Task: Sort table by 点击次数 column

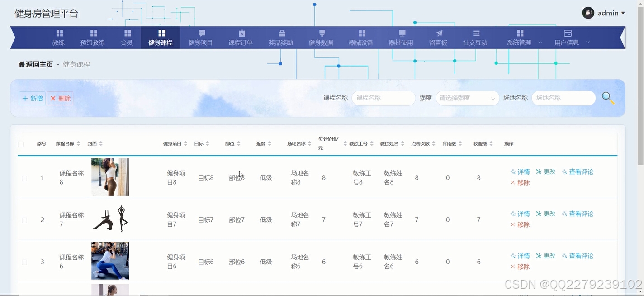Action: point(420,143)
